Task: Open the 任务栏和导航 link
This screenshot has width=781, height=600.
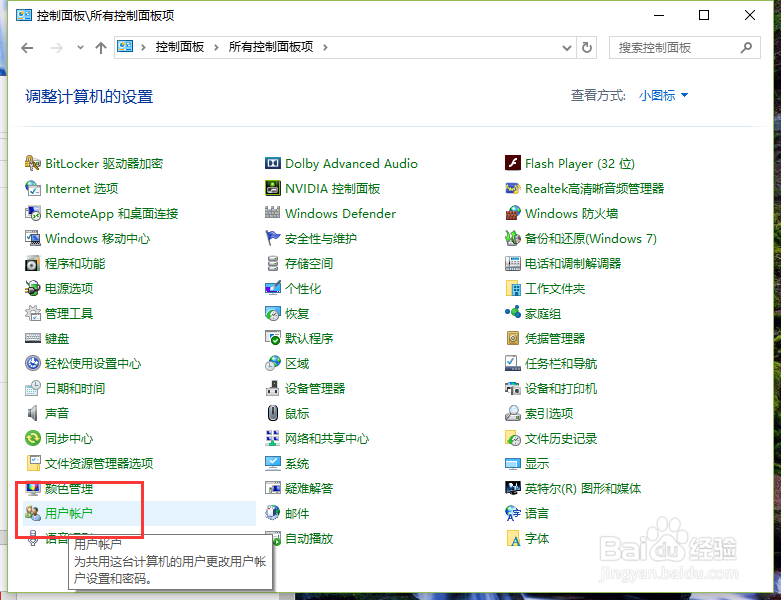Action: [x=561, y=363]
